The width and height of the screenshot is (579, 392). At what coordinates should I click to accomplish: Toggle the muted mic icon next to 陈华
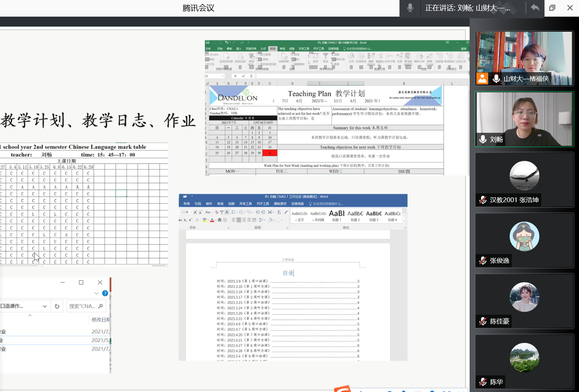483,382
